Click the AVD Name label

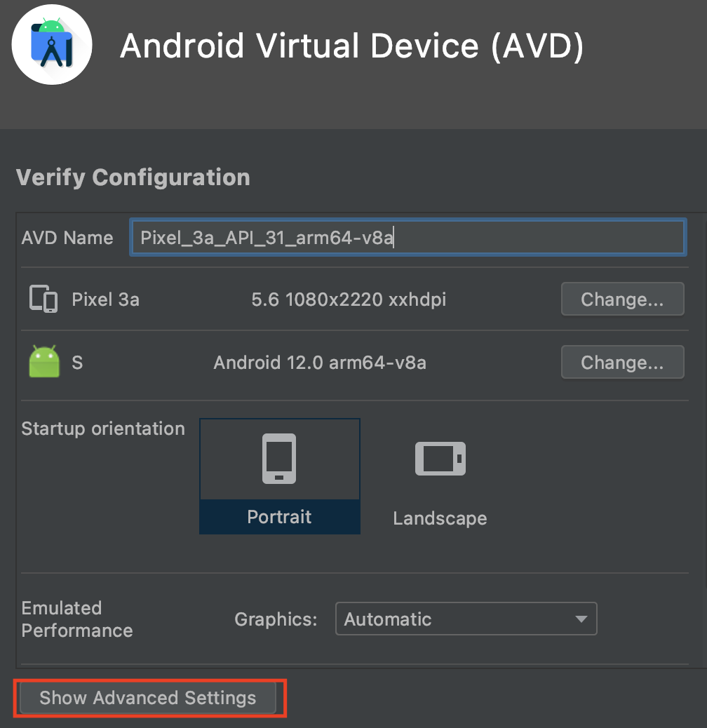(67, 238)
